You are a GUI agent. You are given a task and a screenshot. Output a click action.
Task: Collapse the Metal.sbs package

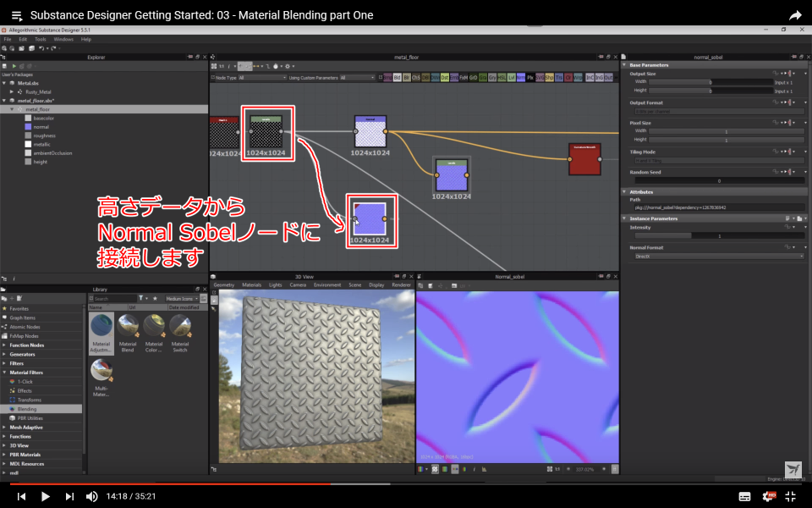coord(4,83)
